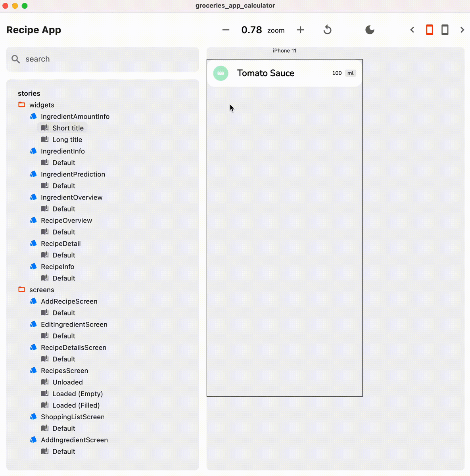470x476 pixels.
Task: Click the left navigation chevron in the toolbar
Action: click(x=412, y=30)
